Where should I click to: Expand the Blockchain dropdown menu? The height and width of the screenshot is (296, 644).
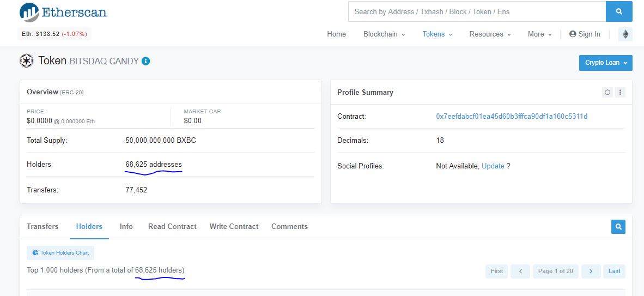click(384, 34)
